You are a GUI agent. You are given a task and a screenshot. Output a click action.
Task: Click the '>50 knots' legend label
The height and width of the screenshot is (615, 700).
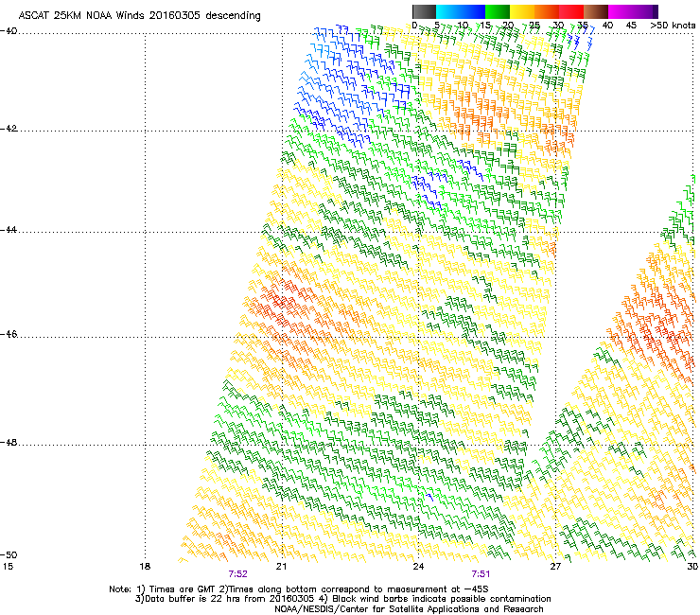[x=673, y=26]
